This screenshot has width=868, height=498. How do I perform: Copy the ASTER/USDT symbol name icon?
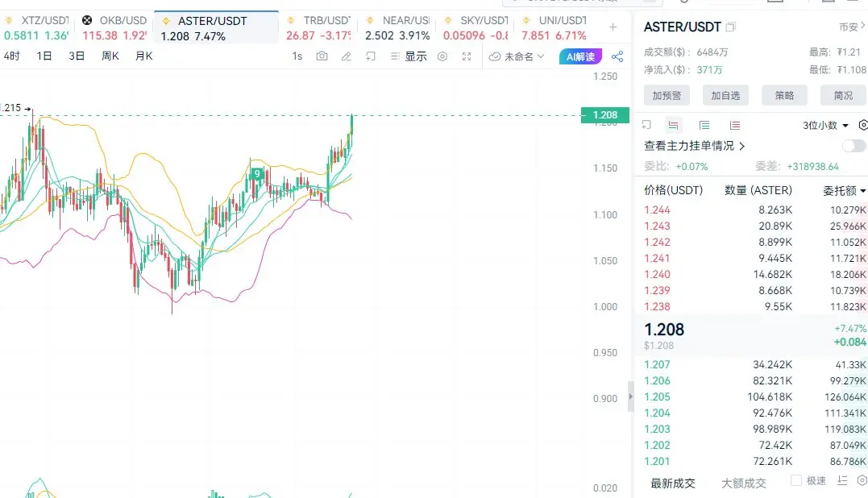click(x=731, y=27)
